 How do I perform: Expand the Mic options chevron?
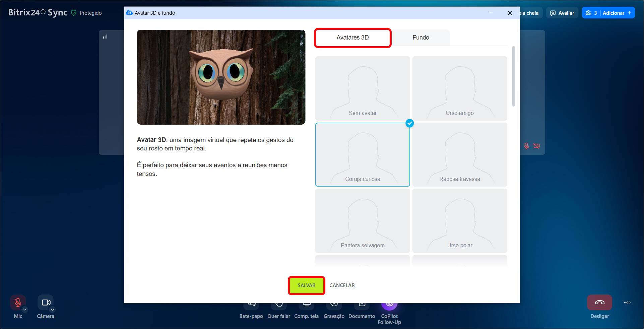point(25,310)
